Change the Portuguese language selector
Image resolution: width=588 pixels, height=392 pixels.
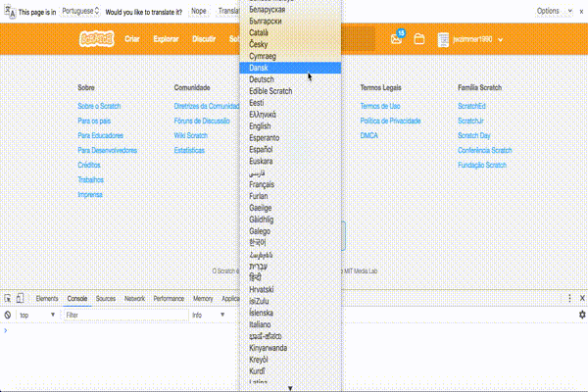tap(80, 11)
